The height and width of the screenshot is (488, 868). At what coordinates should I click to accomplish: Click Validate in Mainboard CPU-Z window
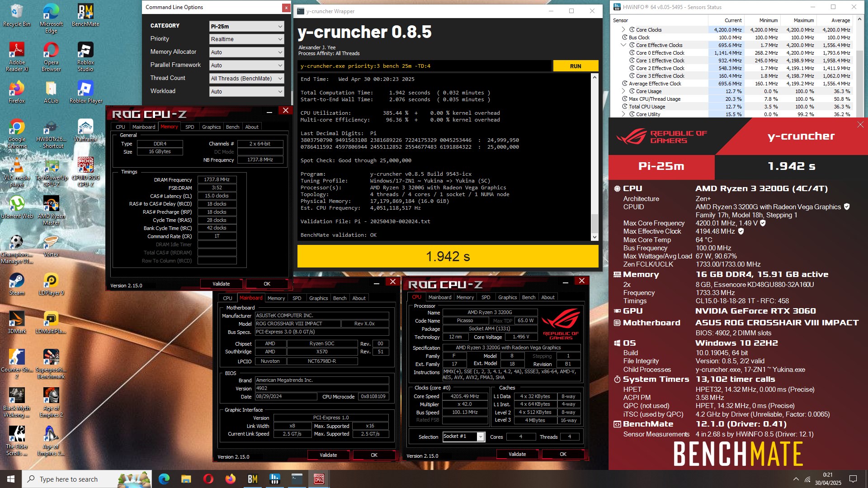[328, 455]
